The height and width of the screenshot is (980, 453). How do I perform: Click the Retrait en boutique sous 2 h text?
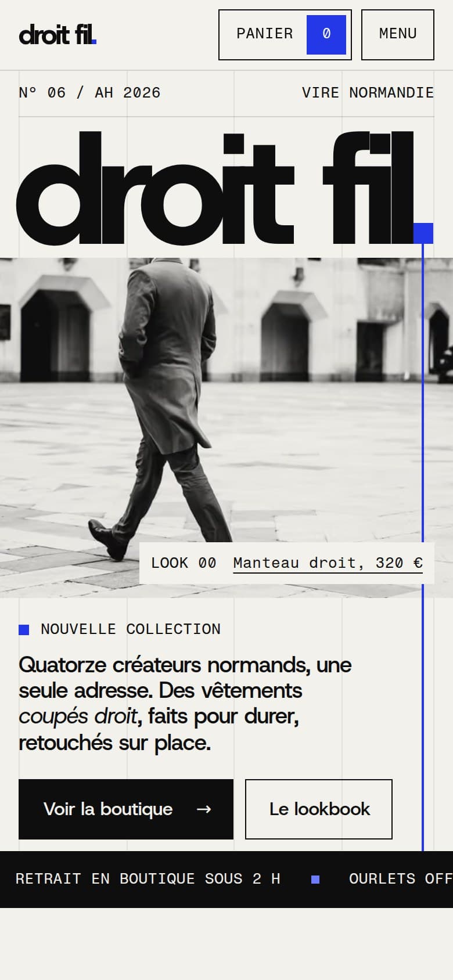click(148, 879)
